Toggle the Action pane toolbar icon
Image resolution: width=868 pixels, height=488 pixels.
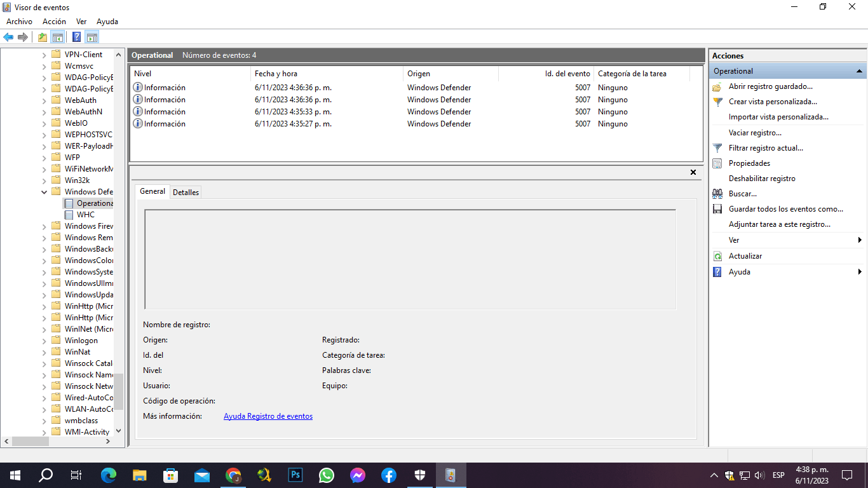[92, 37]
